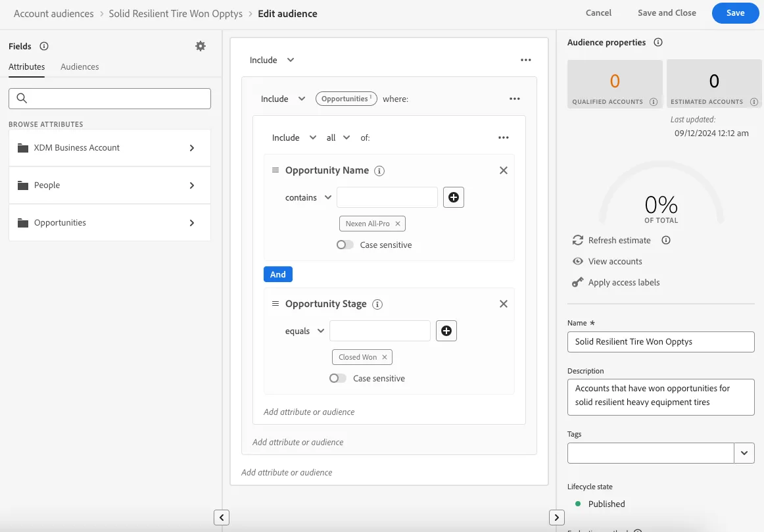
Task: Select the Attributes tab
Action: coord(27,66)
